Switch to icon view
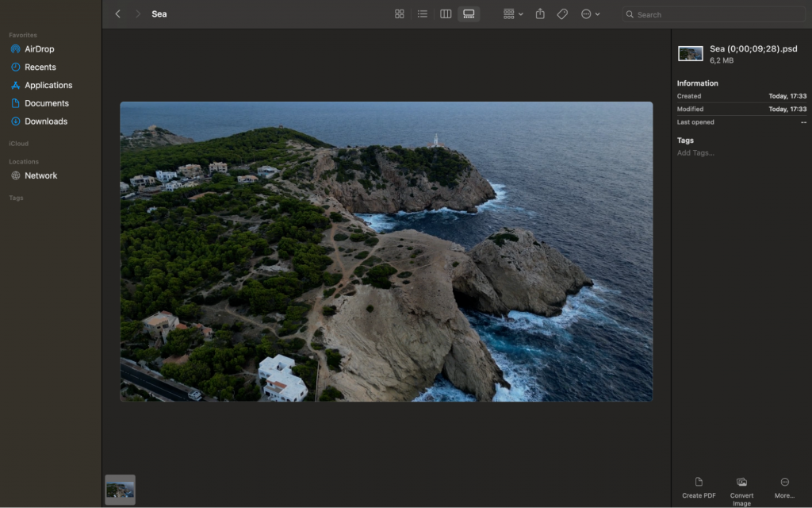This screenshot has width=812, height=508. click(x=399, y=13)
